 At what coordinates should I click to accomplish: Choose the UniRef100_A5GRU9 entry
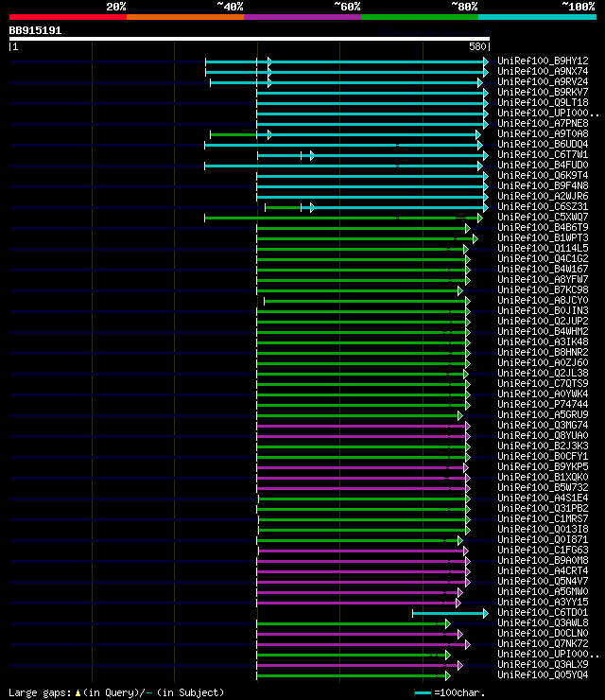[x=543, y=414]
